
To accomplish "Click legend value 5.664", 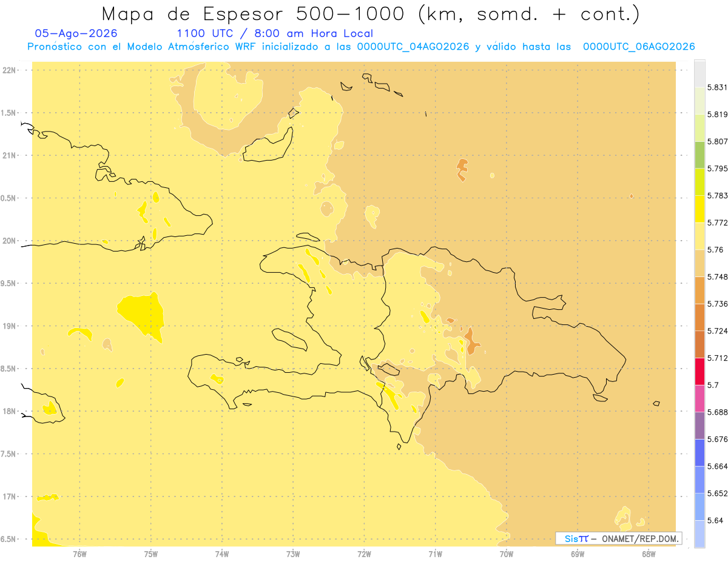I will coord(717,466).
